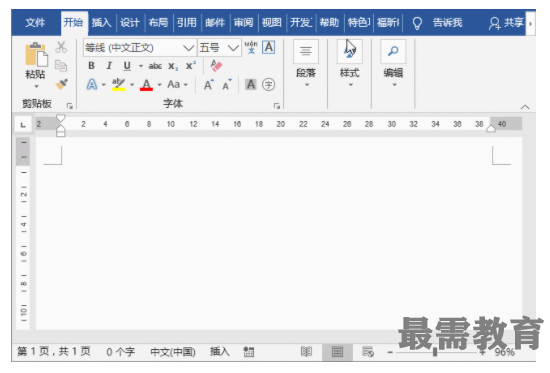Select the Format Painter brush
The height and width of the screenshot is (373, 550).
click(61, 84)
